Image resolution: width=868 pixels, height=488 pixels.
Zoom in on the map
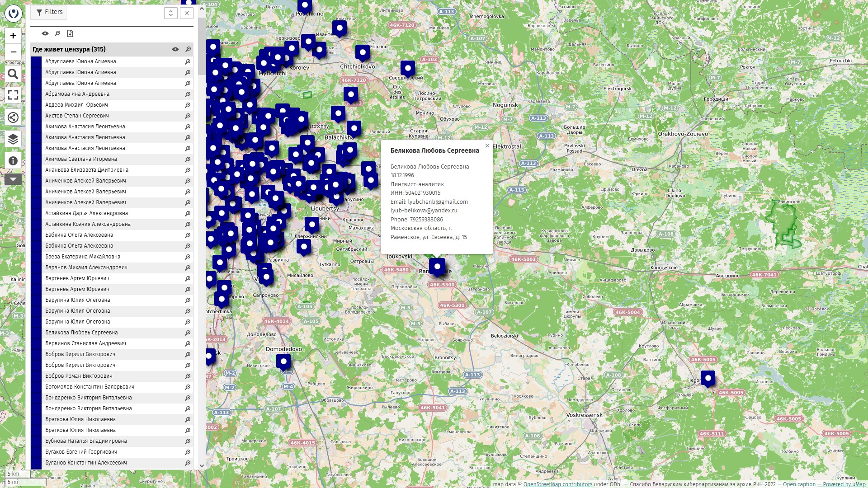pyautogui.click(x=13, y=36)
